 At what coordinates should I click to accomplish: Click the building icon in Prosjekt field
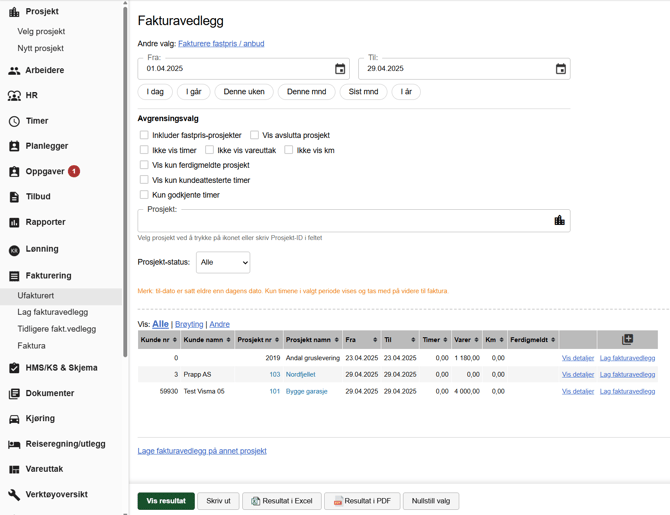559,220
